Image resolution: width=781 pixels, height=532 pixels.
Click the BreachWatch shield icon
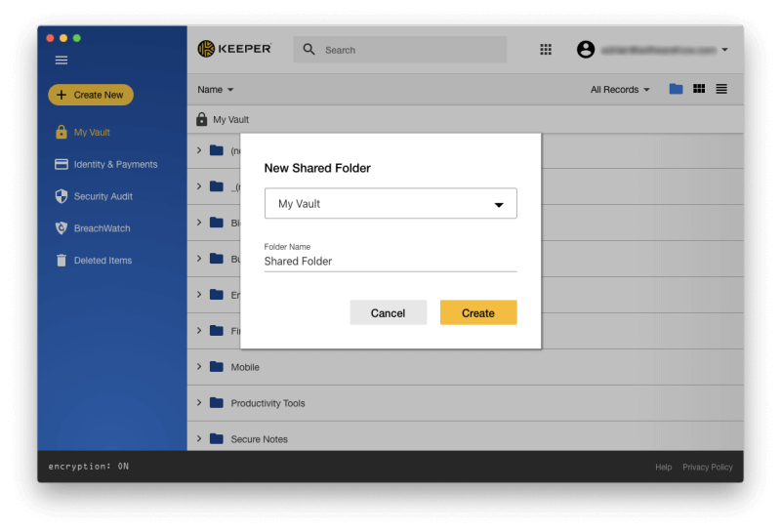point(62,228)
